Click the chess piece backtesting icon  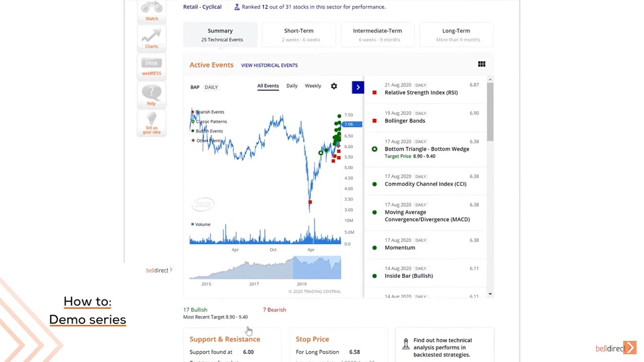coord(406,344)
